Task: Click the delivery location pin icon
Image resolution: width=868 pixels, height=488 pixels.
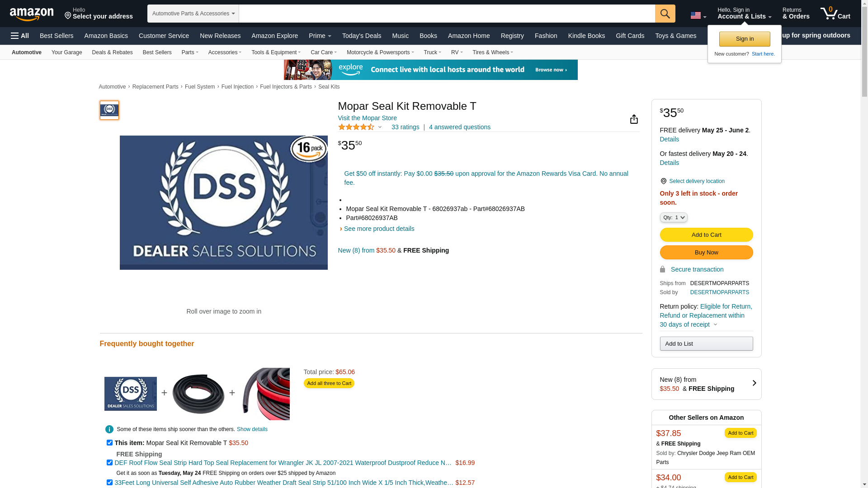Action: 663,181
